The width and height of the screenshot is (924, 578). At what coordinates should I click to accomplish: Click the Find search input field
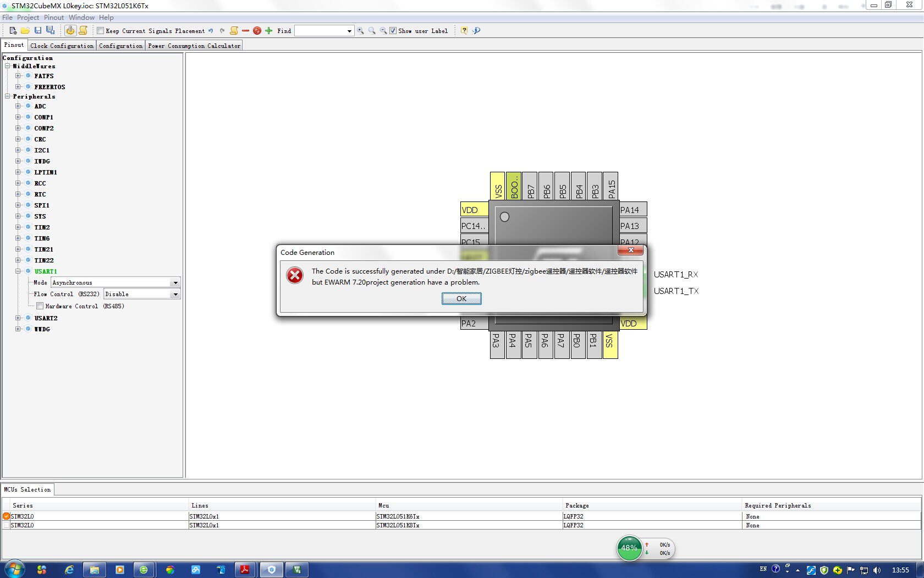321,31
